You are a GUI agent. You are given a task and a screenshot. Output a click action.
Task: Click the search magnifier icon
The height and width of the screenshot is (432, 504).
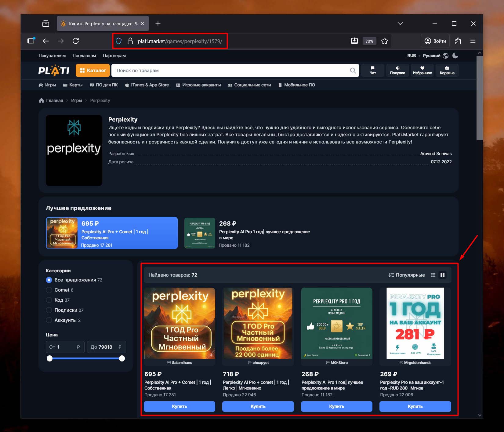coord(353,71)
